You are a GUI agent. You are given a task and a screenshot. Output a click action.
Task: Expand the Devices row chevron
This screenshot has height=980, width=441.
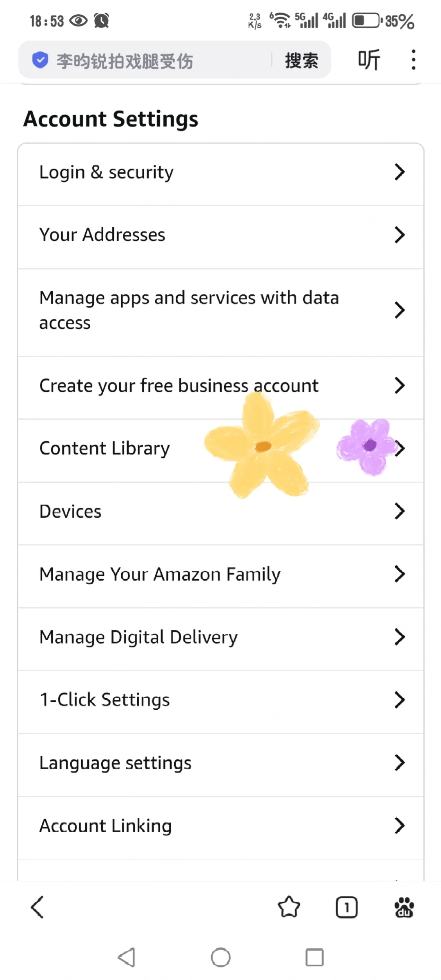pyautogui.click(x=399, y=511)
